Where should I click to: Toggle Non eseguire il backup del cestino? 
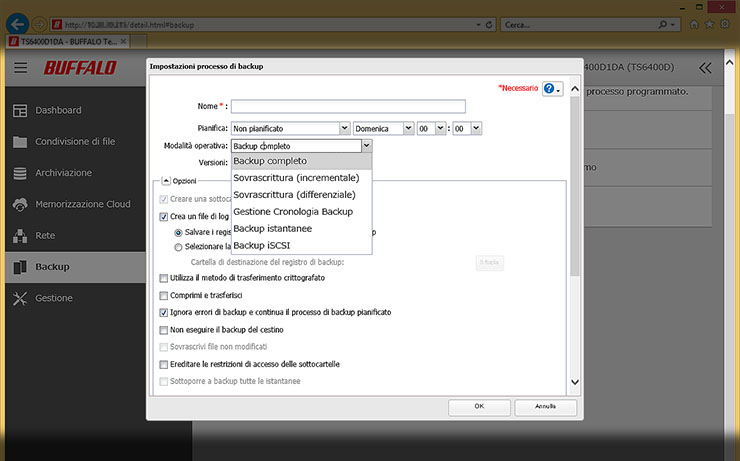point(165,329)
